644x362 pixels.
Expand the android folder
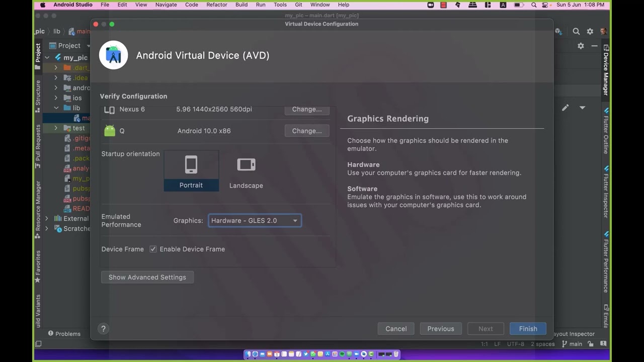pos(56,88)
